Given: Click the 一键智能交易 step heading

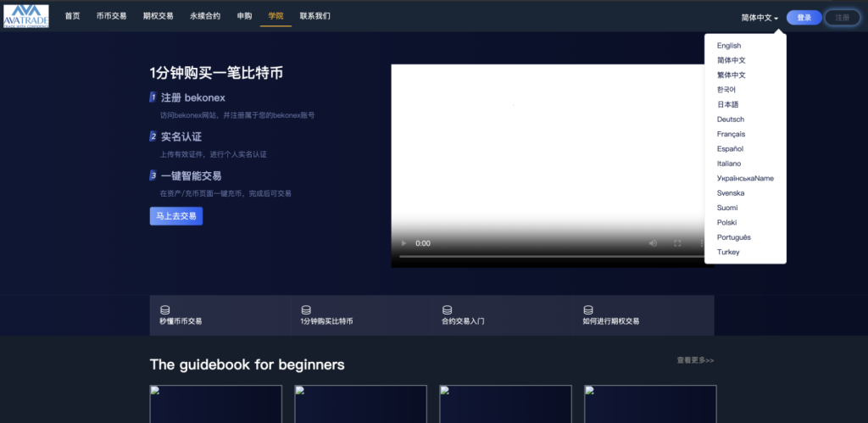Looking at the screenshot, I should point(192,176).
